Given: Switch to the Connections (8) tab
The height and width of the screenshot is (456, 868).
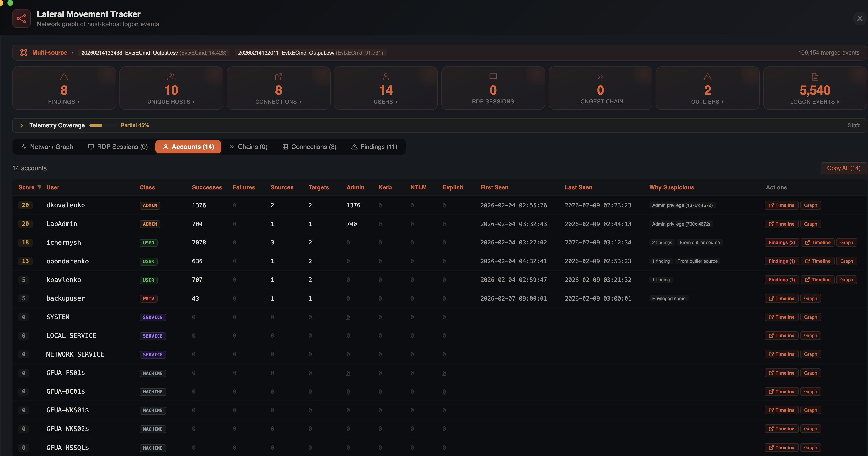Looking at the screenshot, I should click(x=309, y=147).
